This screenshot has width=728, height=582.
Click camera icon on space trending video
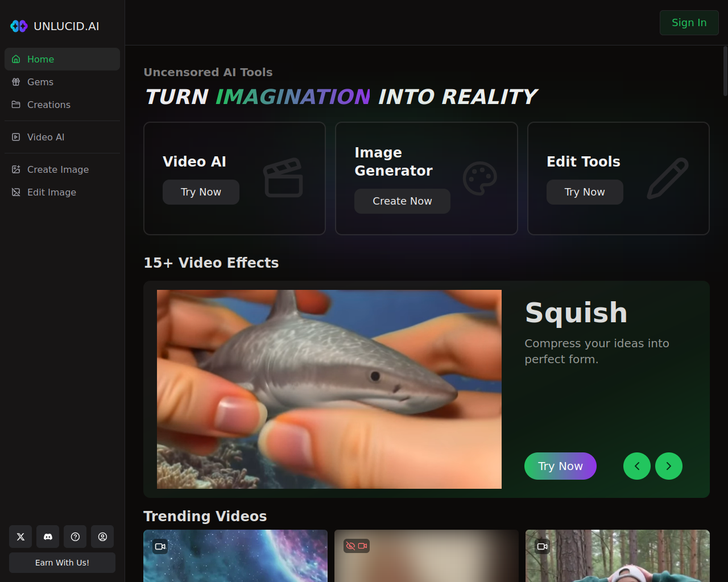[x=160, y=546]
